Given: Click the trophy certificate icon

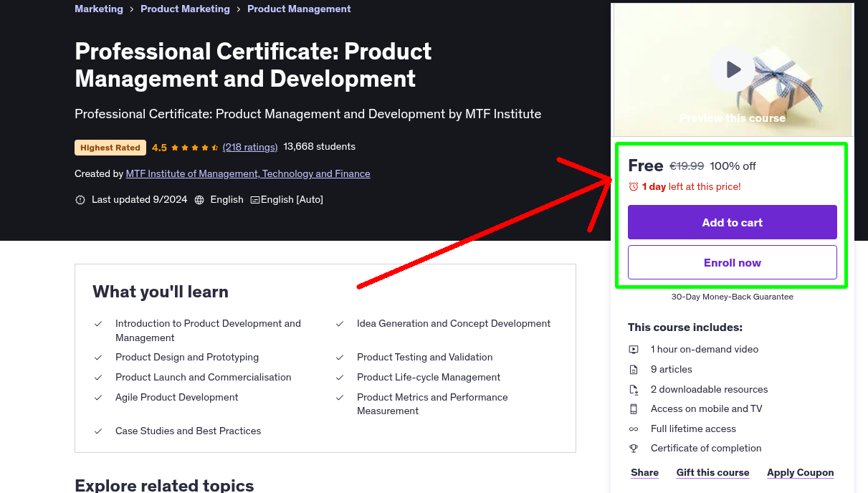Looking at the screenshot, I should (x=634, y=449).
